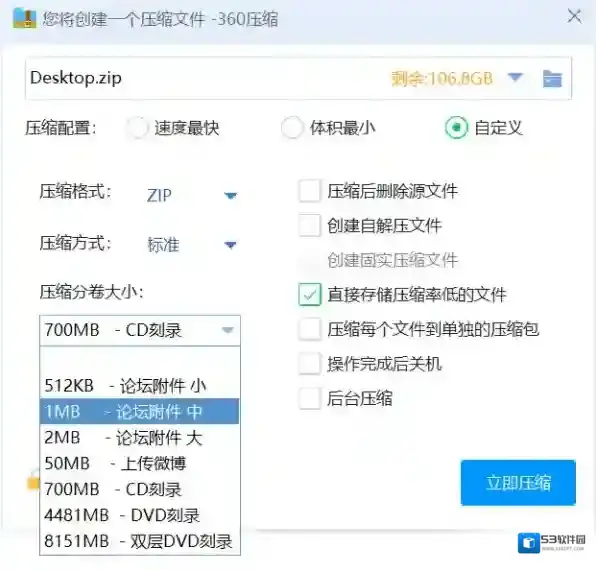
Task: Click the 立即压缩 button
Action: 518,483
